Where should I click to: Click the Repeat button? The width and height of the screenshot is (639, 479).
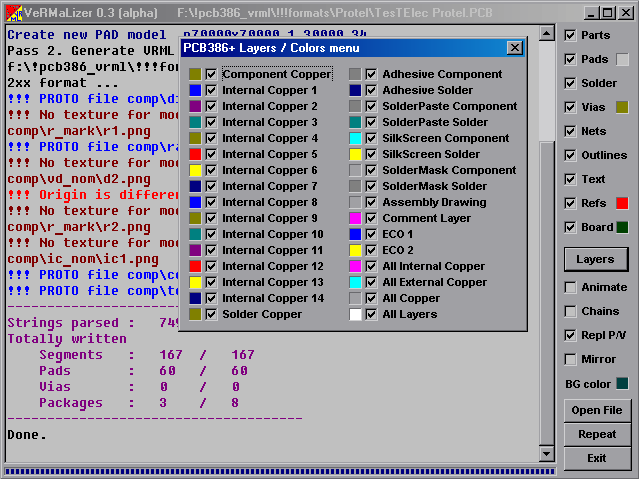(597, 435)
